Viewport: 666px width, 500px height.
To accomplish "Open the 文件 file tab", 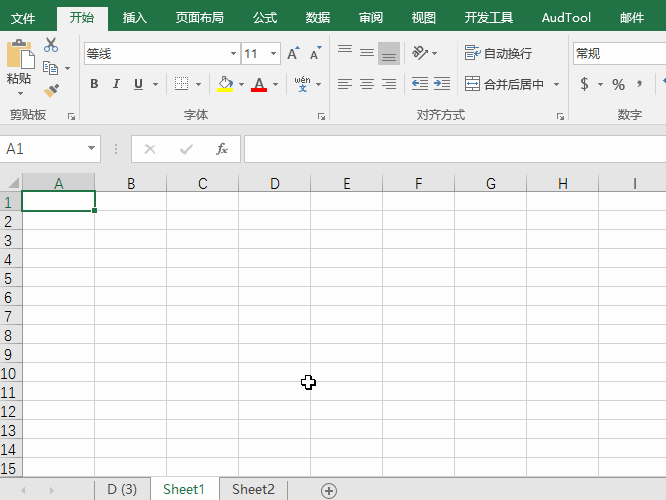I will click(23, 18).
